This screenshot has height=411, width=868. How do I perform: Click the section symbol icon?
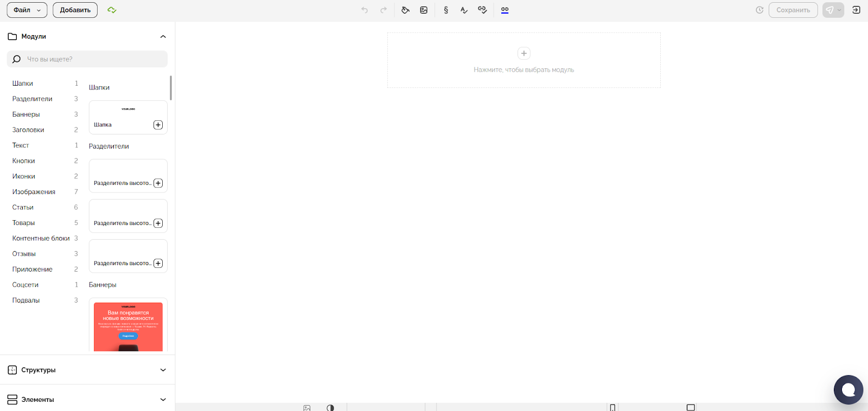click(446, 10)
